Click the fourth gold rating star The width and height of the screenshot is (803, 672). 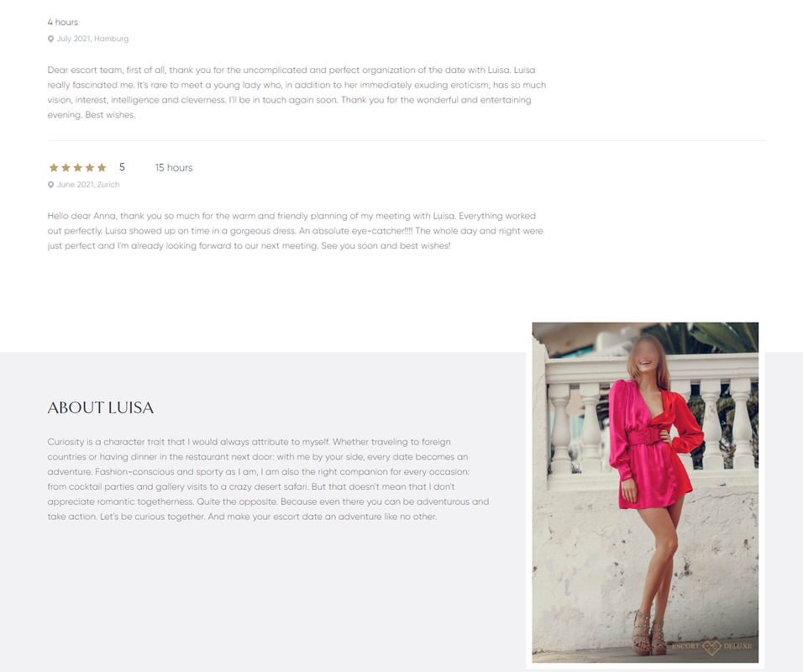90,167
